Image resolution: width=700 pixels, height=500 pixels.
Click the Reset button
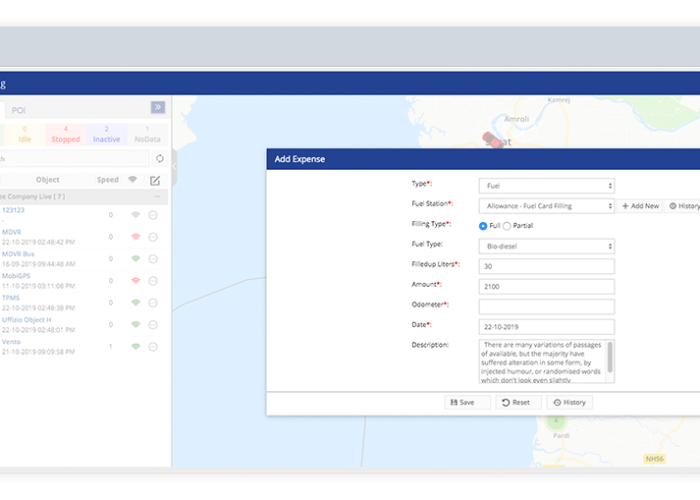(x=518, y=402)
